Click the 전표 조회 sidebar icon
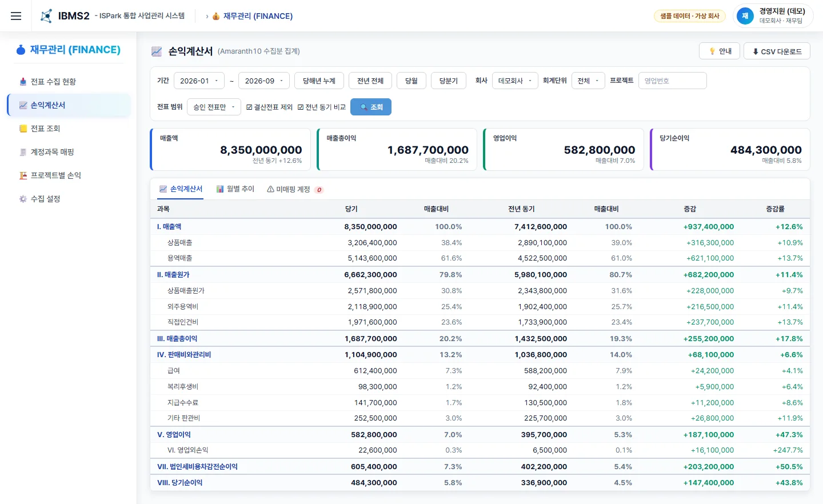 pyautogui.click(x=23, y=129)
